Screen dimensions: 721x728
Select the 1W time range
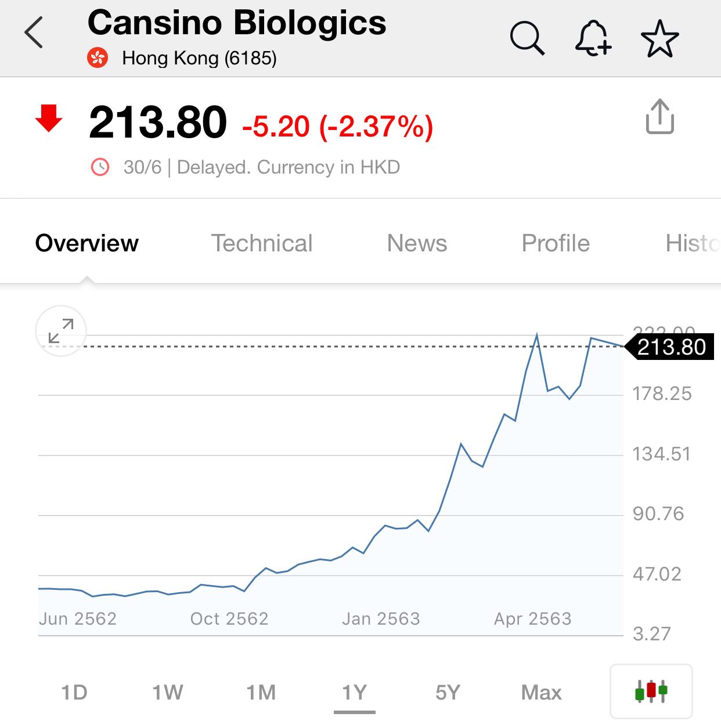167,692
